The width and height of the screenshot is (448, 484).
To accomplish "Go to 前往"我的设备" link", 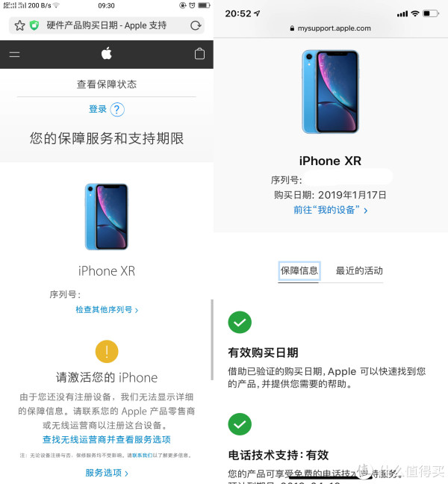I will [x=330, y=210].
